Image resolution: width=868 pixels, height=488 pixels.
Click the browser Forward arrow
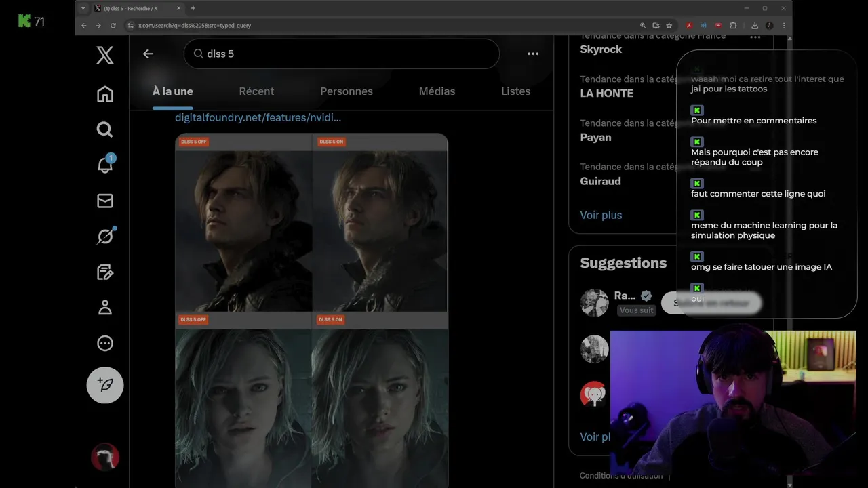click(x=98, y=25)
